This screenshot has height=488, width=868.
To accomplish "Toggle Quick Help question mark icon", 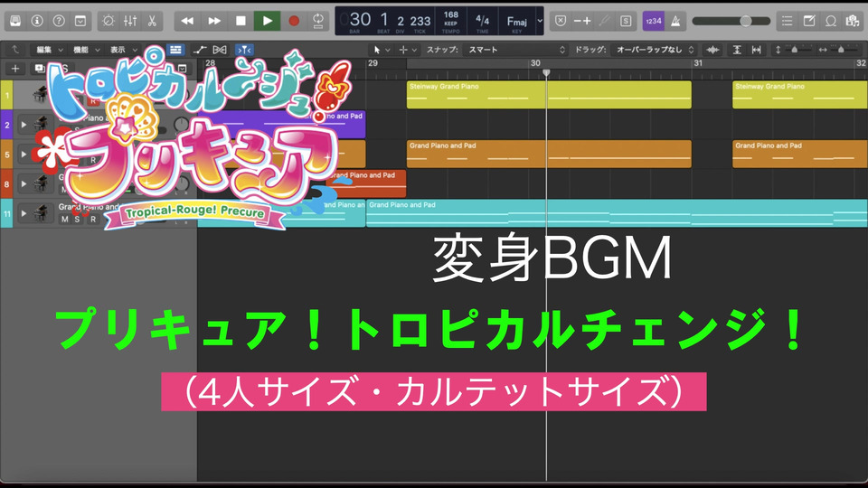I will coord(59,21).
